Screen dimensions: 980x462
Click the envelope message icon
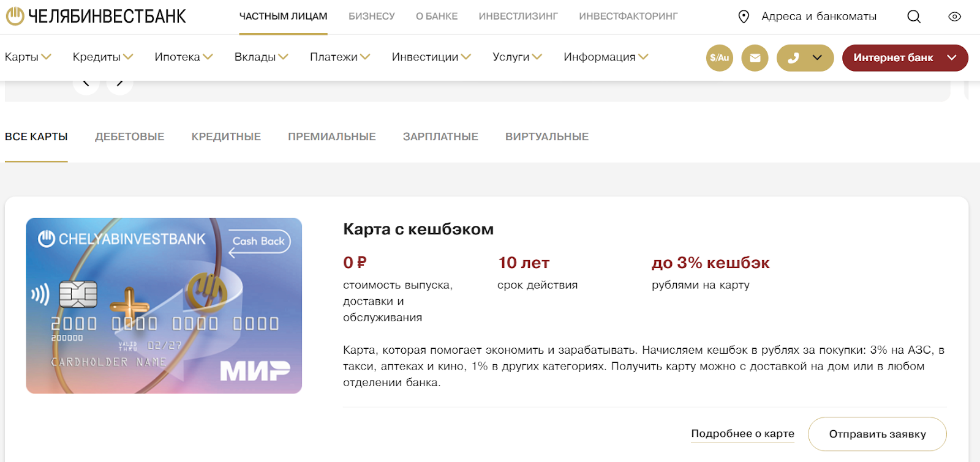[755, 58]
